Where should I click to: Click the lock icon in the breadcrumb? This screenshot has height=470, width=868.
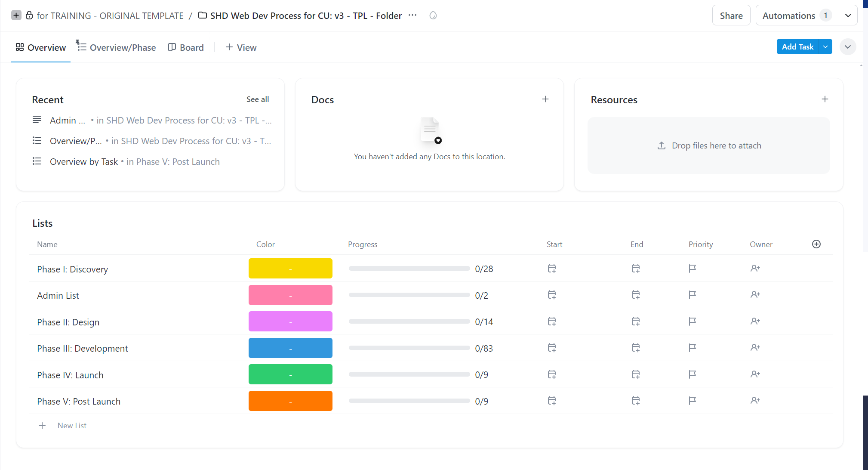[29, 15]
